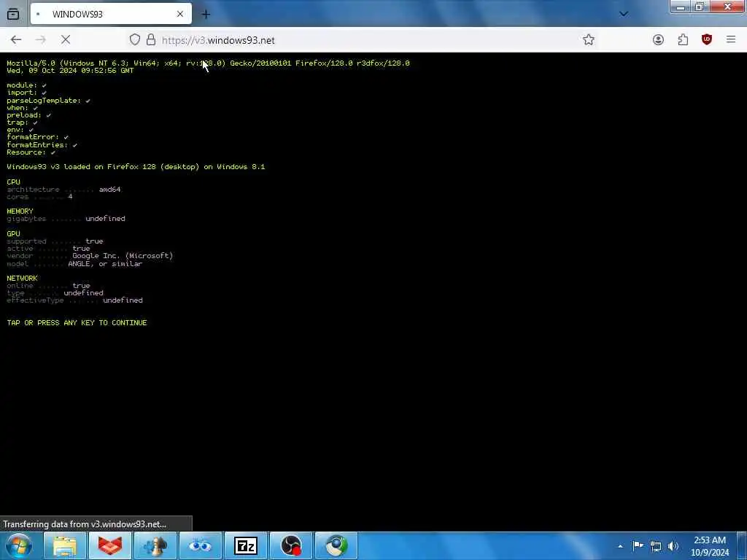Stop loading the page
The width and height of the screenshot is (747, 560).
[66, 40]
